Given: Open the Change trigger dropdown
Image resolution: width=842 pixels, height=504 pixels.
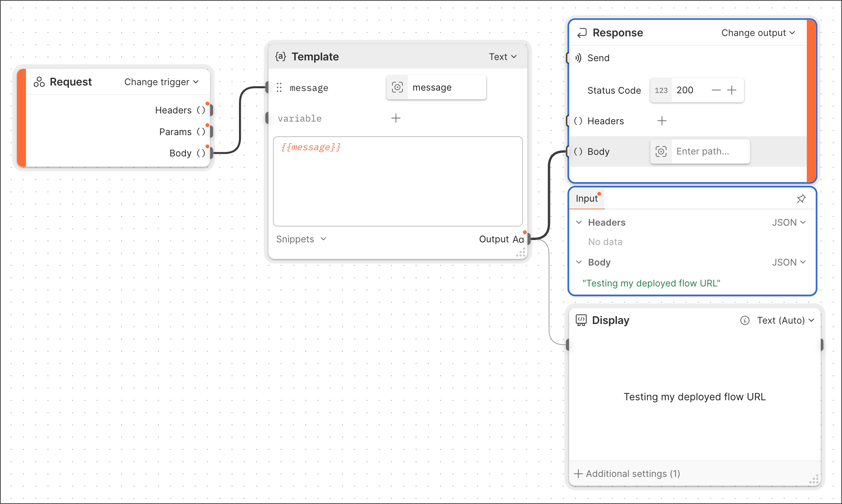Looking at the screenshot, I should tap(162, 82).
